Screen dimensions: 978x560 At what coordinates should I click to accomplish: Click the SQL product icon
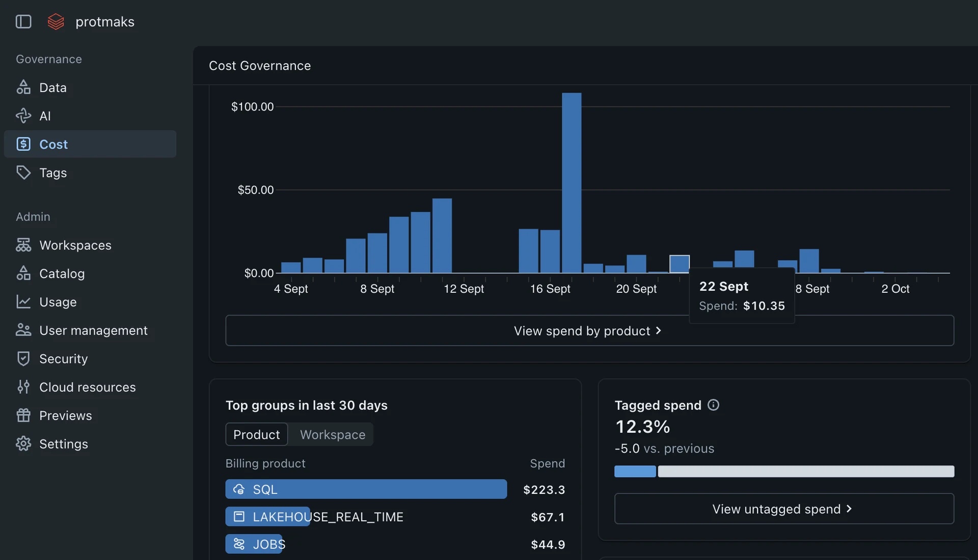coord(239,489)
